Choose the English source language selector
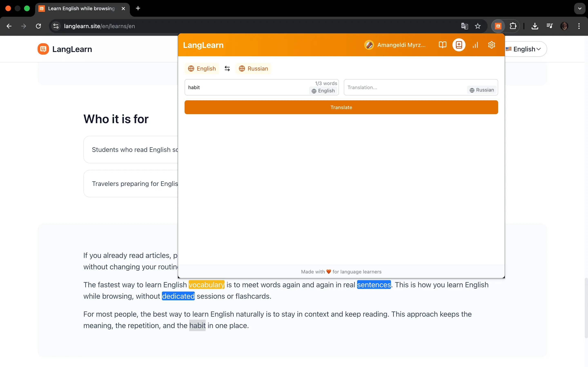Image resolution: width=588 pixels, height=367 pixels. tap(202, 69)
